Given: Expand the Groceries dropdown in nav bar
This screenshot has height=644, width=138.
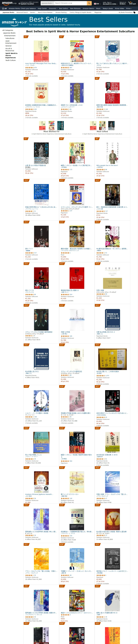Looking at the screenshot, I should click(x=53, y=8).
